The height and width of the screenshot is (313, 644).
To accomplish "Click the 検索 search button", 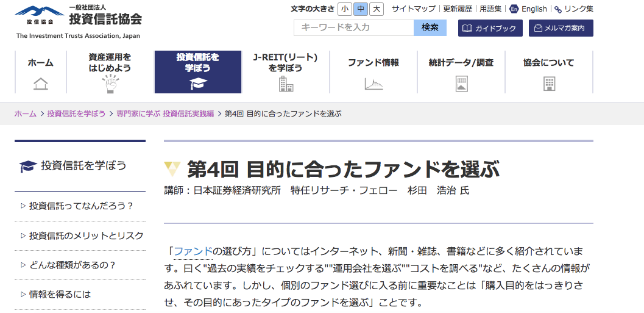I will [430, 27].
